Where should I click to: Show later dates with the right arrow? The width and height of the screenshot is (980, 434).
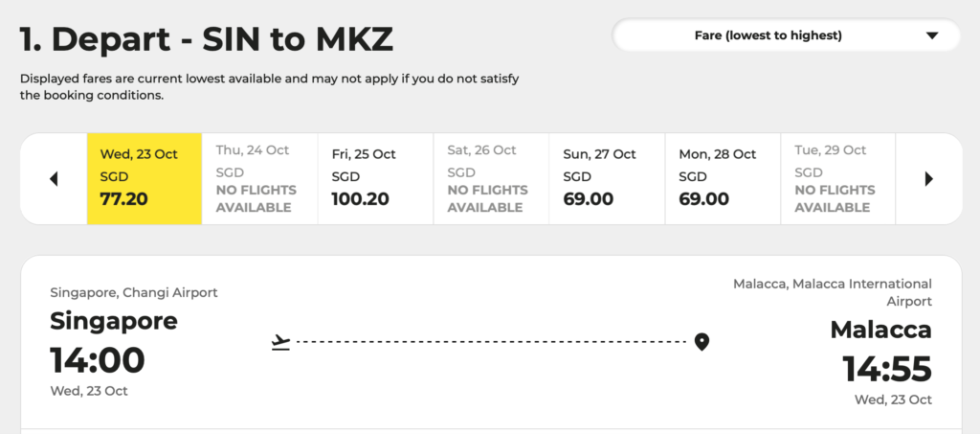(928, 179)
